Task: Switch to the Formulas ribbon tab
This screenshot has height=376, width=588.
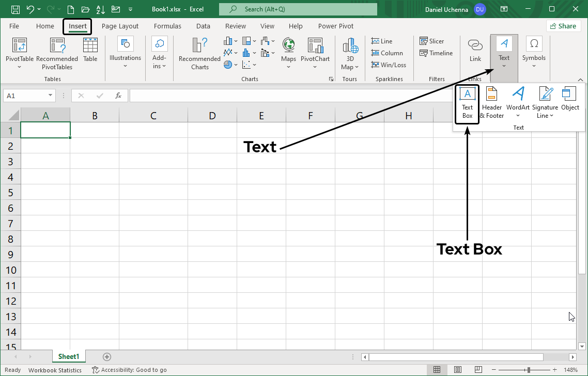Action: [167, 26]
